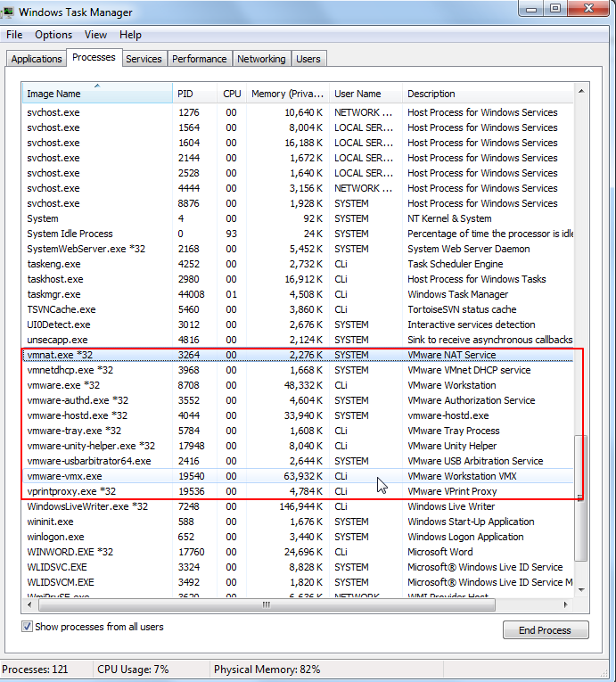Select SystemWebServer.exe *32 process
Image resolution: width=616 pixels, height=682 pixels.
pos(298,249)
